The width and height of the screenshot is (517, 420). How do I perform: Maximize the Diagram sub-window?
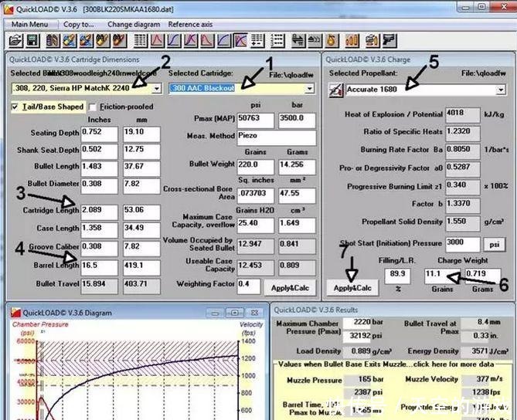point(234,312)
